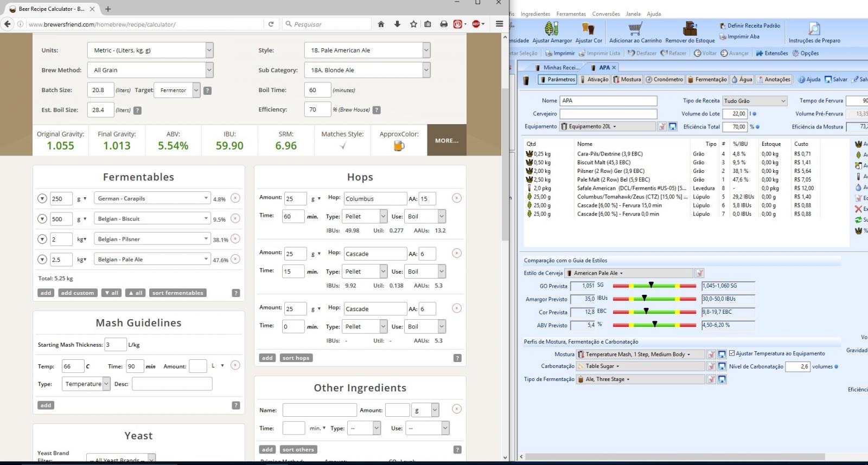Viewport: 868px width, 465px height.
Task: Open Ferramentas menu in BeerSmith
Action: point(571,14)
